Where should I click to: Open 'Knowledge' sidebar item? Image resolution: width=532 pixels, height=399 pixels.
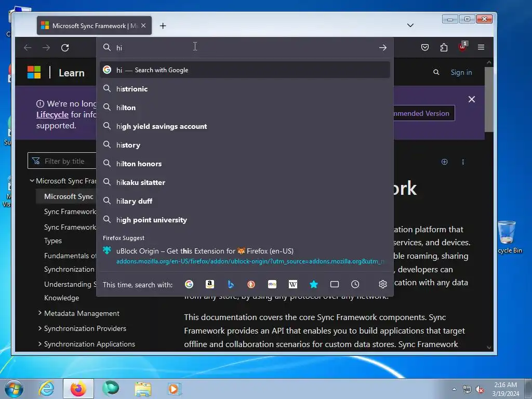click(61, 298)
